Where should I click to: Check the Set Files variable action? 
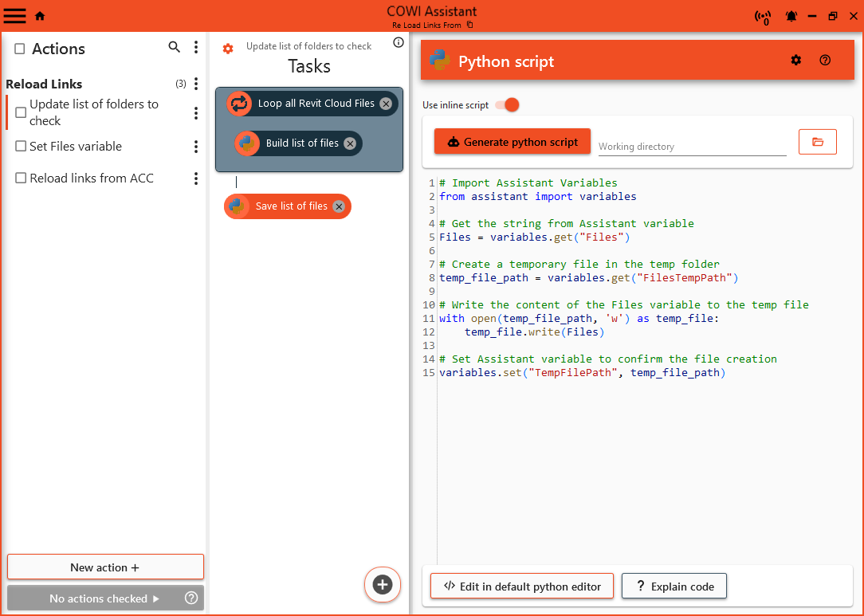22,147
